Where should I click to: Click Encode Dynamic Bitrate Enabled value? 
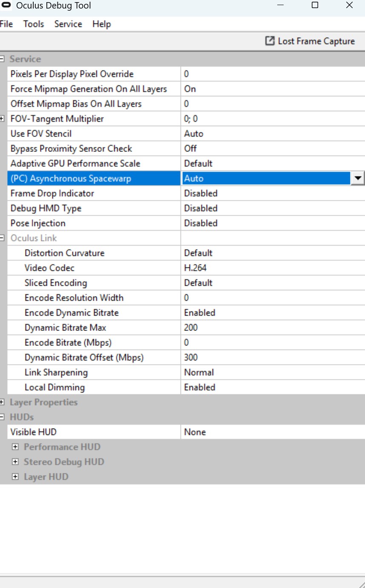point(273,313)
